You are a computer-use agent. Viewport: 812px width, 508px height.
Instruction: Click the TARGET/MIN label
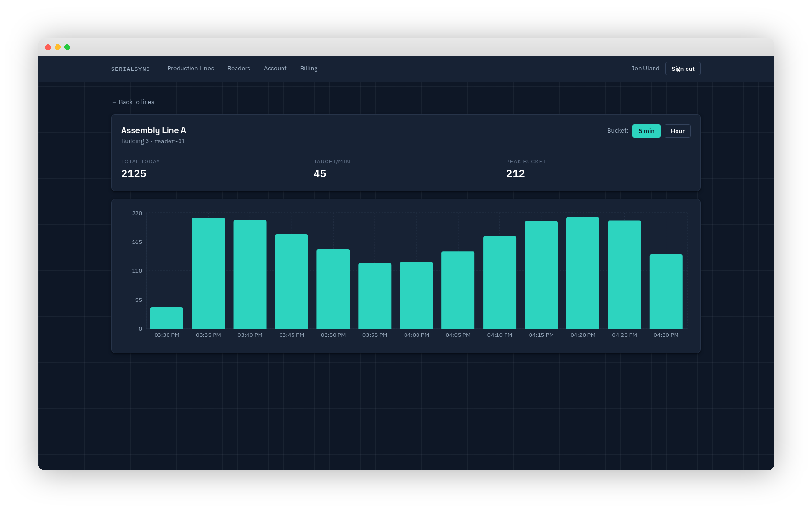click(332, 162)
